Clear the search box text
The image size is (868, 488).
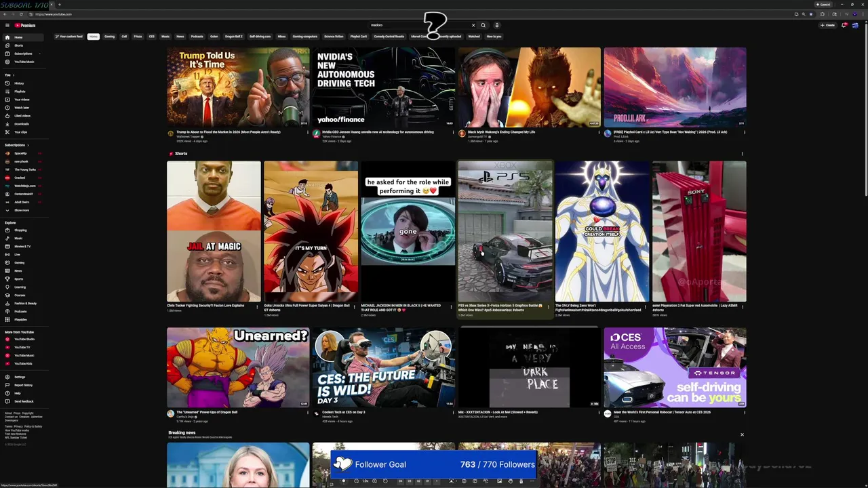click(473, 25)
